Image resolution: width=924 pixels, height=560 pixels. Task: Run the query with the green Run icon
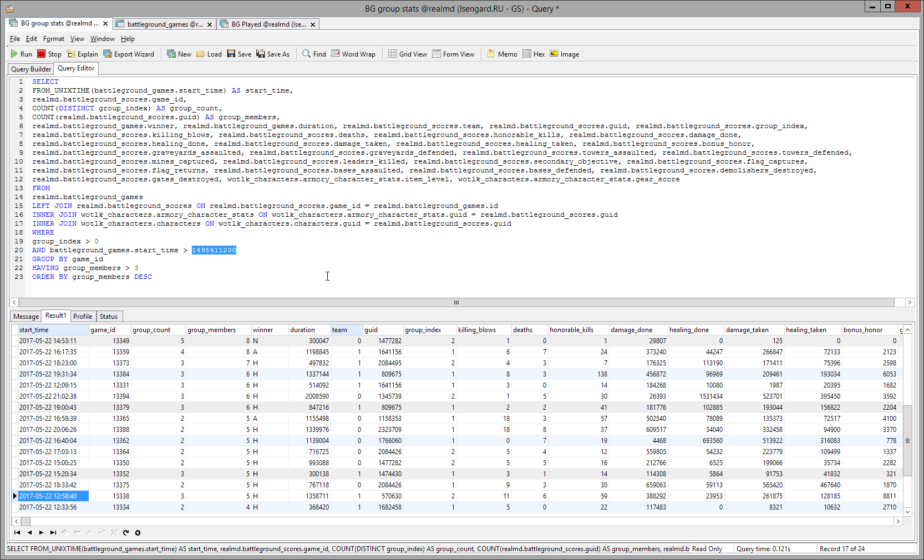click(21, 54)
